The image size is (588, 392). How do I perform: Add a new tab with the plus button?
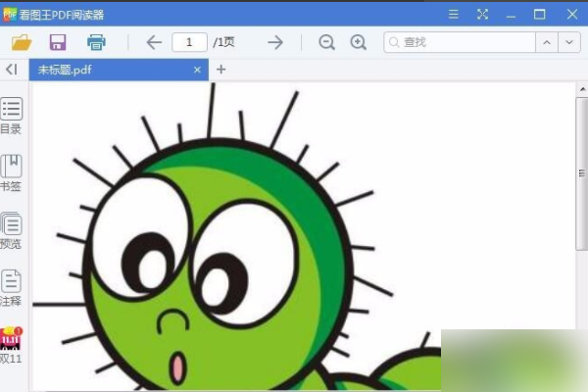click(220, 70)
